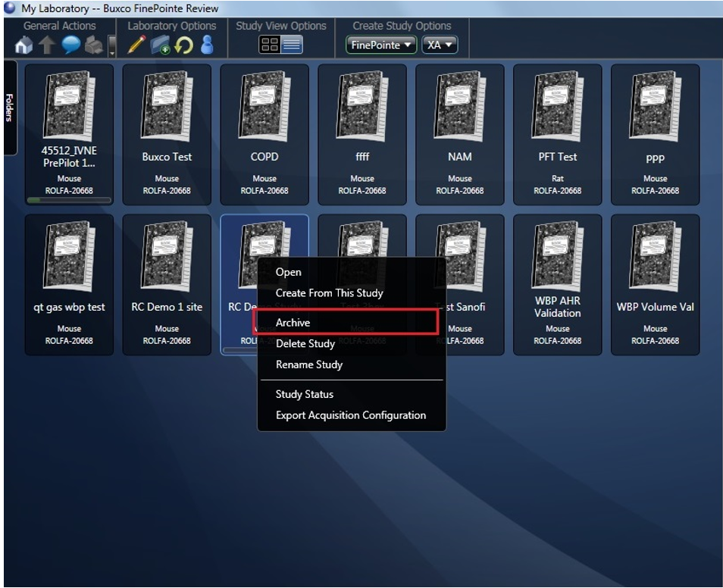Click the Create Study Options group header
This screenshot has width=723, height=588.
tap(402, 26)
